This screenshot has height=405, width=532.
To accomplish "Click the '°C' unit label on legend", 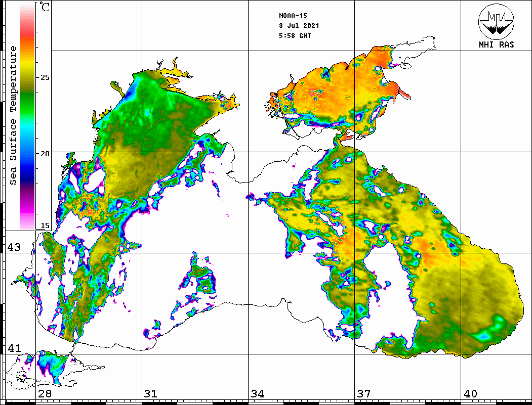I will pos(45,7).
